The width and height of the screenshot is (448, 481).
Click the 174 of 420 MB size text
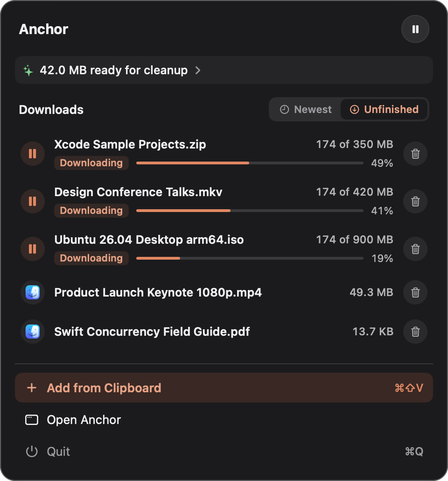(355, 192)
